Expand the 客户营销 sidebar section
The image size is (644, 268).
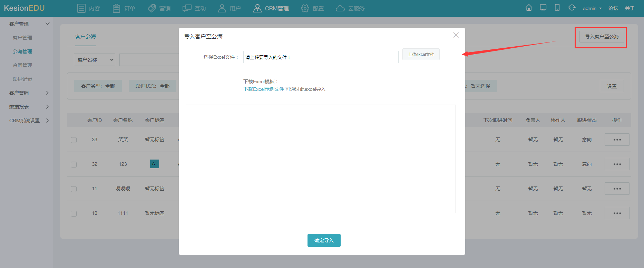click(x=47, y=93)
